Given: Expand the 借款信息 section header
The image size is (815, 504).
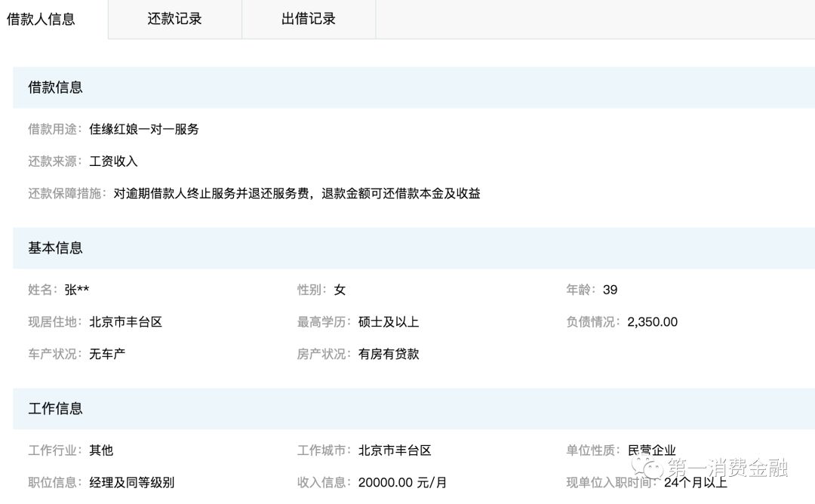Looking at the screenshot, I should point(56,87).
